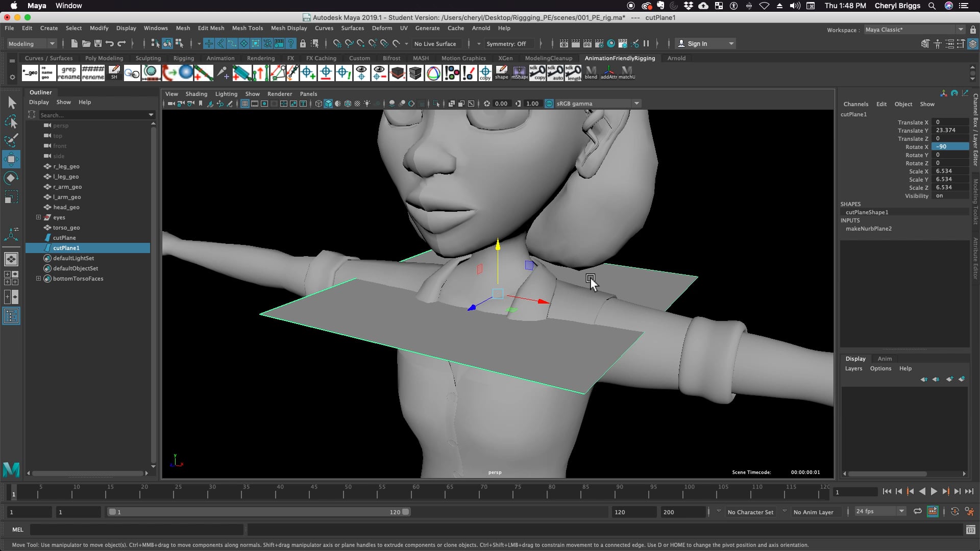The height and width of the screenshot is (551, 980).
Task: Switch to the Rotate tool
Action: coord(11,178)
